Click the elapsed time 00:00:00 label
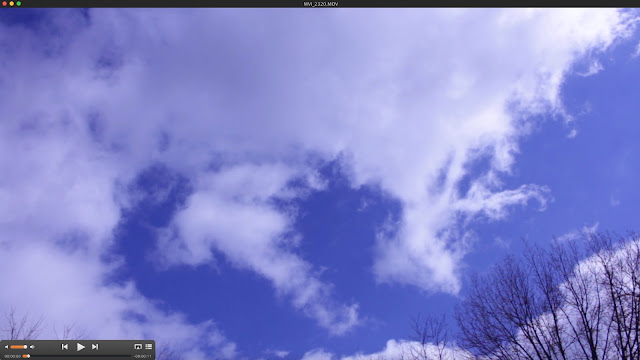 13,356
